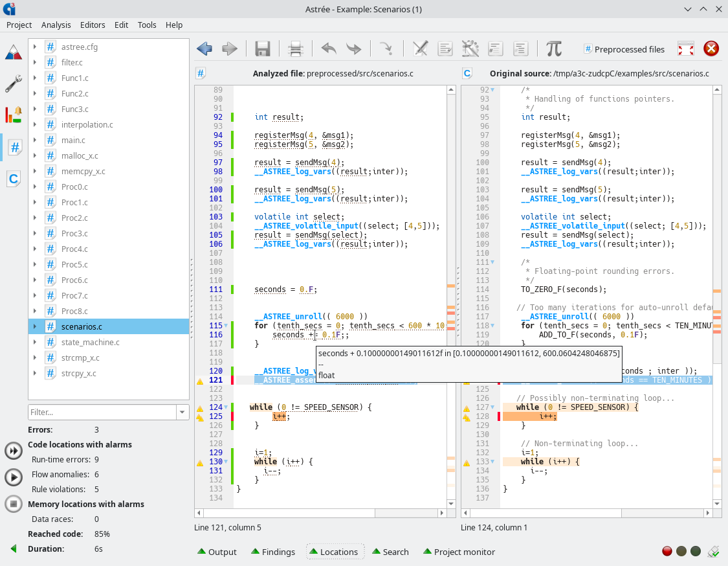Open the pyramid overview sidebar icon
The width and height of the screenshot is (728, 566).
coord(14,52)
